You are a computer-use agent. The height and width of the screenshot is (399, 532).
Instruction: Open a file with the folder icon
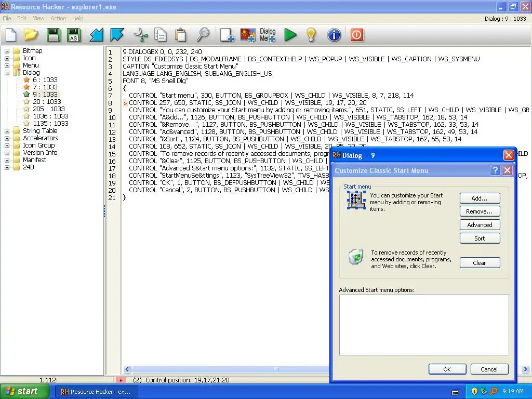[31, 35]
